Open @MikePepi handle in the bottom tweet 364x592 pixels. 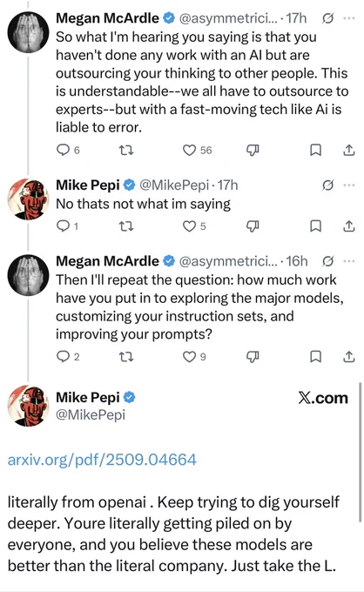pyautogui.click(x=91, y=415)
